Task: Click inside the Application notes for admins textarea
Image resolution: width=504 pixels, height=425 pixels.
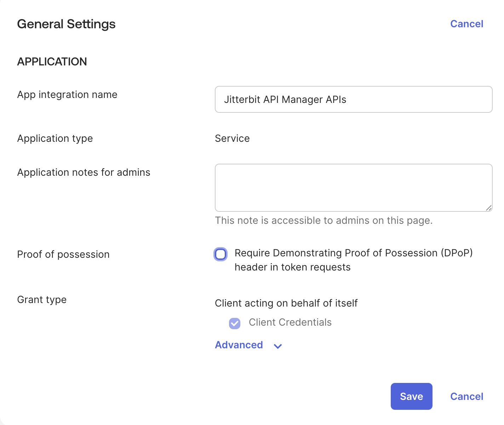Action: pyautogui.click(x=353, y=187)
